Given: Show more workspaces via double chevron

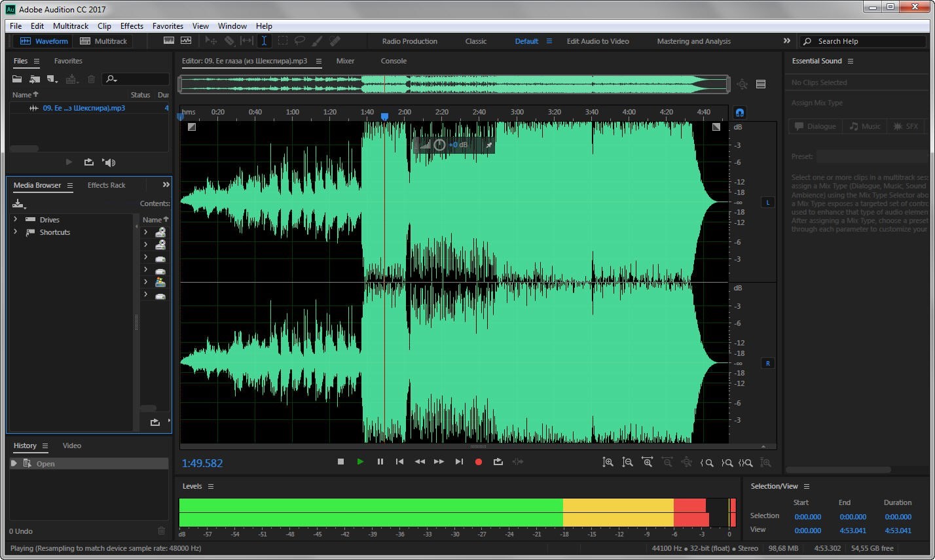Looking at the screenshot, I should pos(786,41).
